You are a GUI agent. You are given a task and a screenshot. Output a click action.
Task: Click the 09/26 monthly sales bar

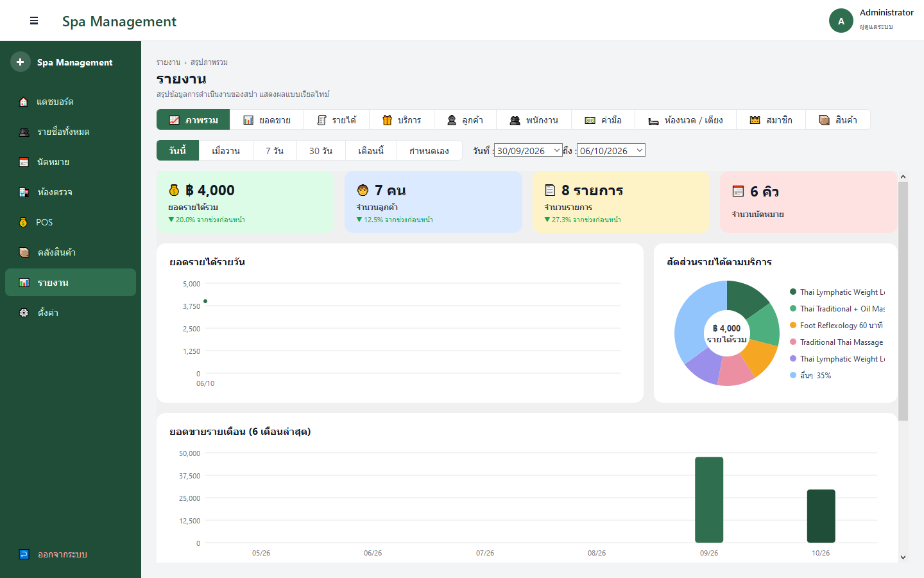709,500
